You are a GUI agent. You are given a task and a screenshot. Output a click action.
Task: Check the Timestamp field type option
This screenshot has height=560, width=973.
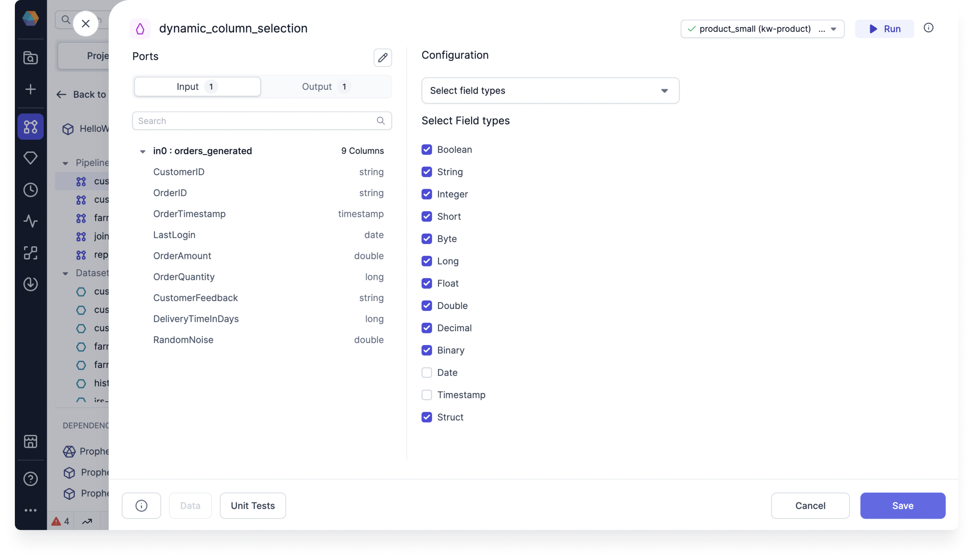(x=426, y=395)
